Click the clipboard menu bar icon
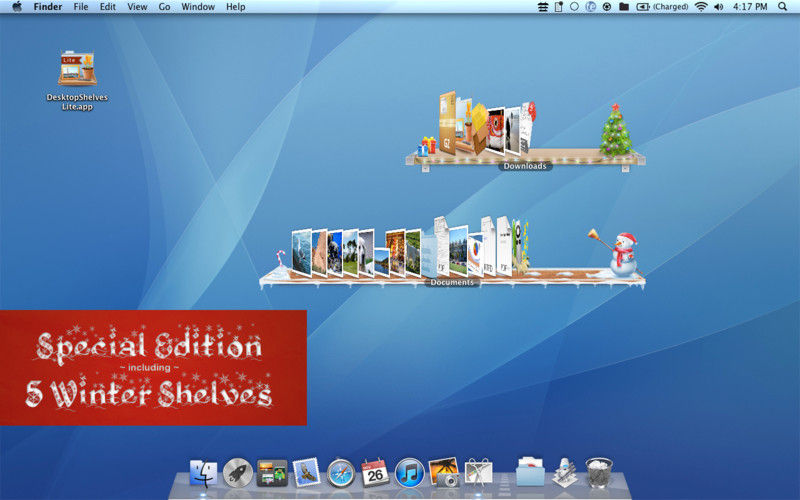The width and height of the screenshot is (800, 500). pyautogui.click(x=559, y=7)
